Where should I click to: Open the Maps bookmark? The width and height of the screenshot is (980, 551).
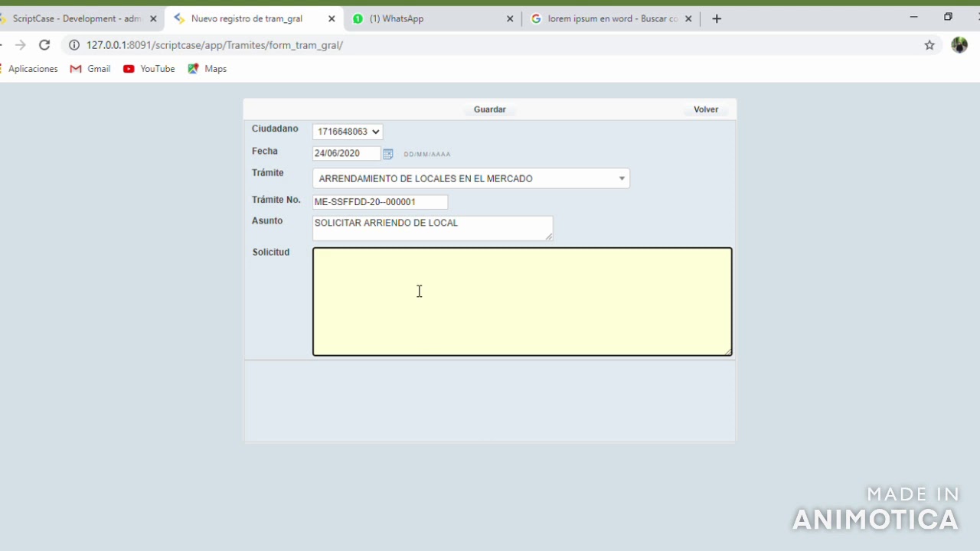(207, 69)
